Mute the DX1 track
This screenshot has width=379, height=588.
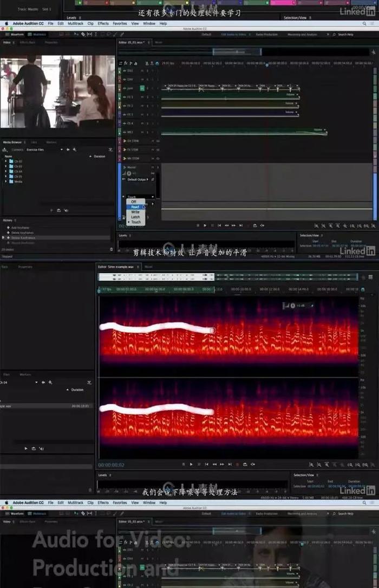pyautogui.click(x=142, y=71)
